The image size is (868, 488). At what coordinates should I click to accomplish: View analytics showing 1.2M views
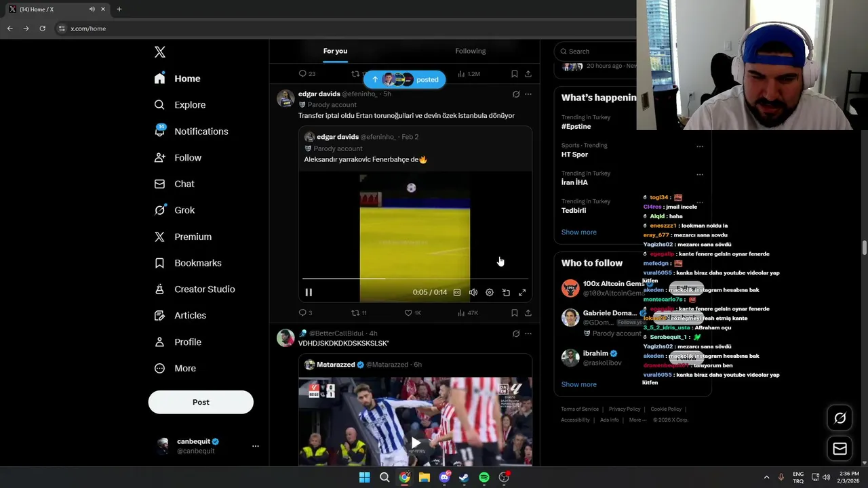pyautogui.click(x=469, y=74)
